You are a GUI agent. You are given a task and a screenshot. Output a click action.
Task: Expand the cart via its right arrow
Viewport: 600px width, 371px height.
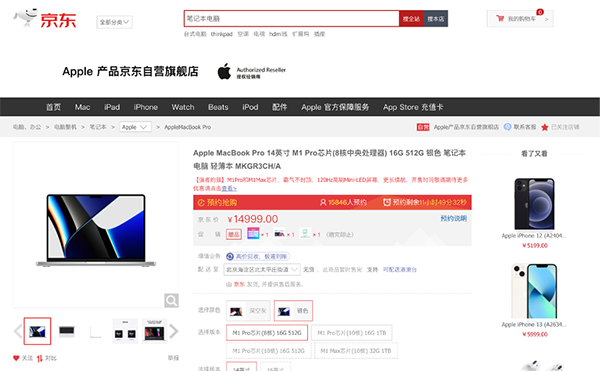coord(546,19)
